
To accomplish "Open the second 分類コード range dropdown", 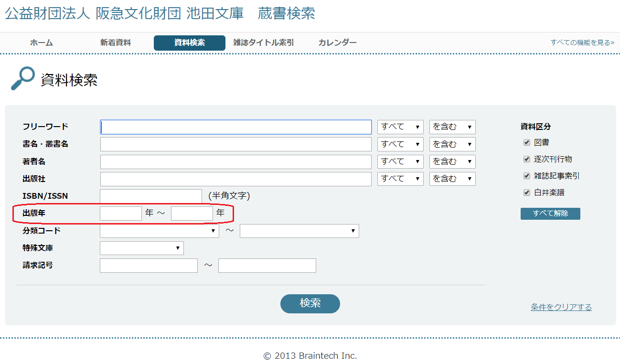I will [299, 231].
